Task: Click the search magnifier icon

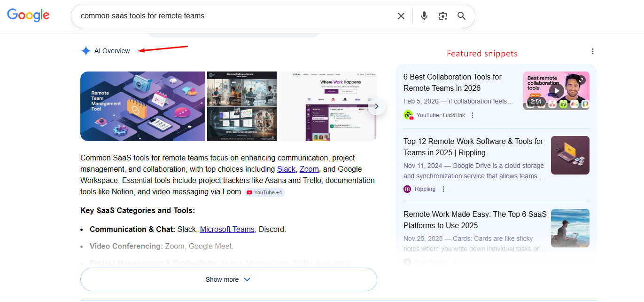Action: pyautogui.click(x=461, y=16)
